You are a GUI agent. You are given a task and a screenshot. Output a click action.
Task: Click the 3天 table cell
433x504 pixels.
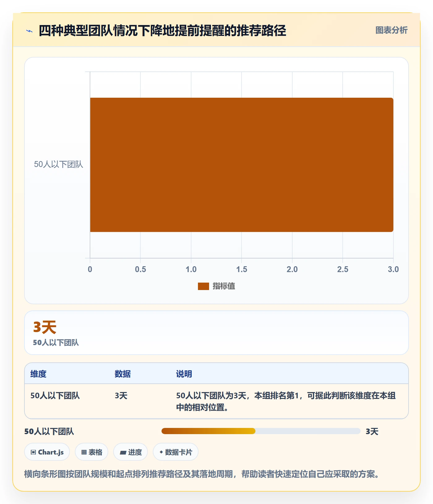121,395
